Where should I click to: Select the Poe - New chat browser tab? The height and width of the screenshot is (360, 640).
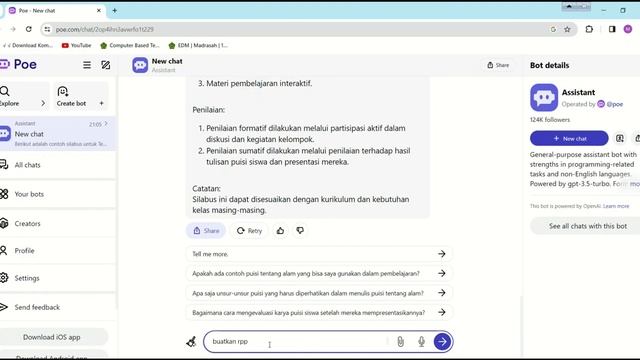pos(55,11)
